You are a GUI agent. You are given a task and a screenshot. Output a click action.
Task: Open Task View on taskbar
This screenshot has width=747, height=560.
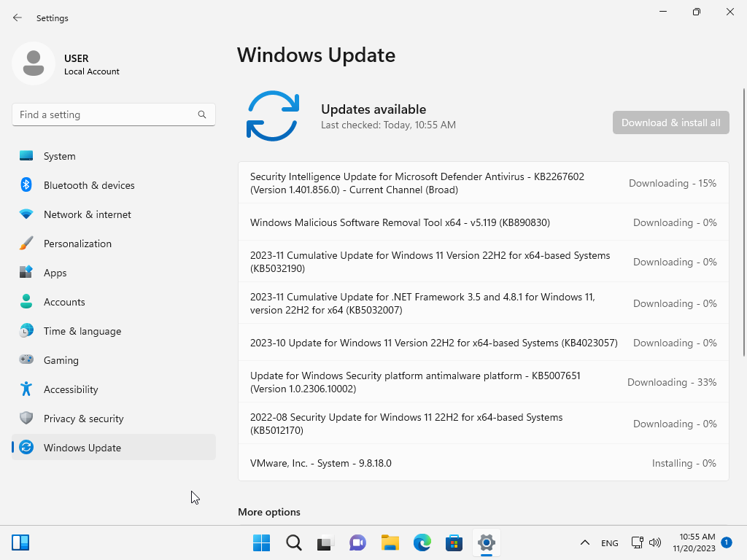click(325, 542)
